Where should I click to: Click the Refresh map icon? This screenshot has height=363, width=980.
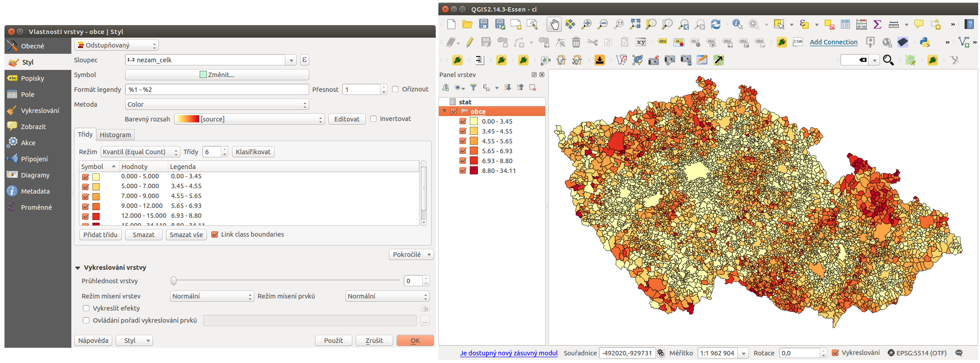716,24
